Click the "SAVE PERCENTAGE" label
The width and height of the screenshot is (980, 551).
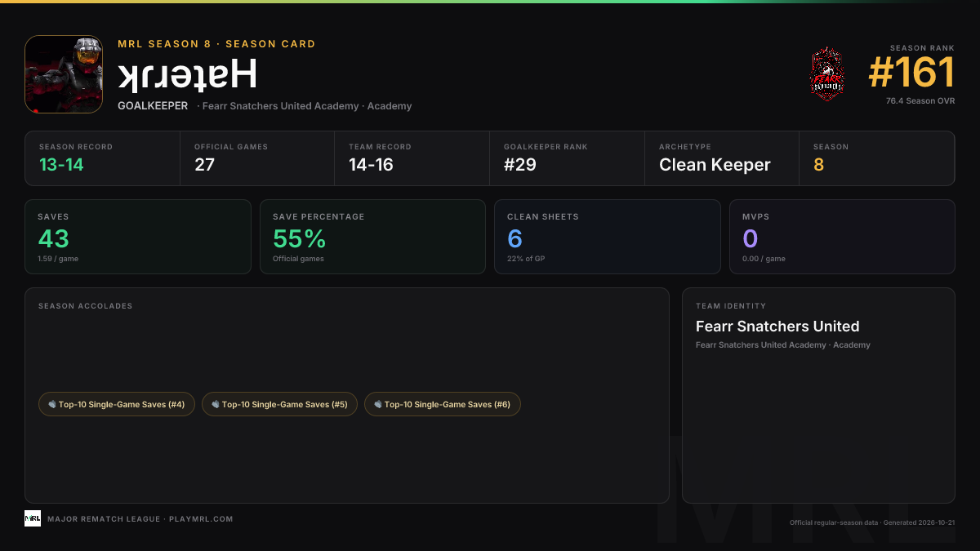tap(318, 217)
